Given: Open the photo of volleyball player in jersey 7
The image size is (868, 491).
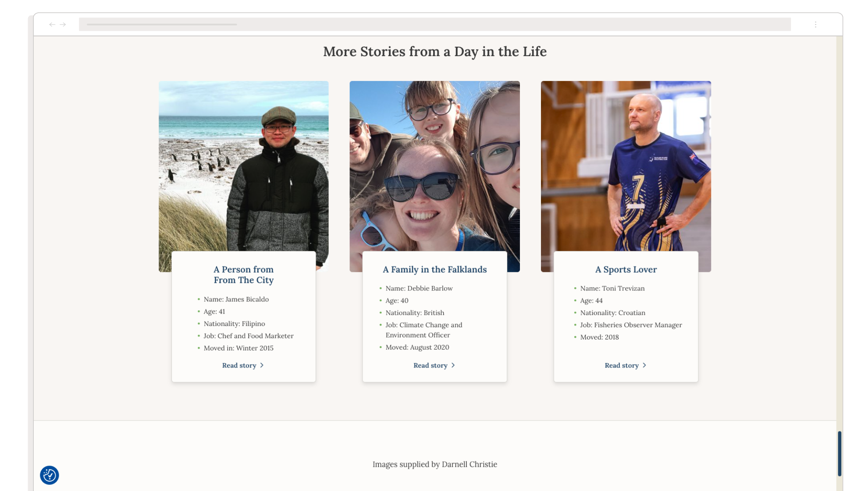Looking at the screenshot, I should [626, 166].
